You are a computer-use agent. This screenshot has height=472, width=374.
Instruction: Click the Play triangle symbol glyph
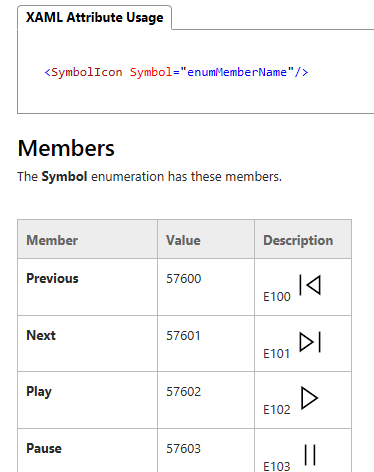309,398
